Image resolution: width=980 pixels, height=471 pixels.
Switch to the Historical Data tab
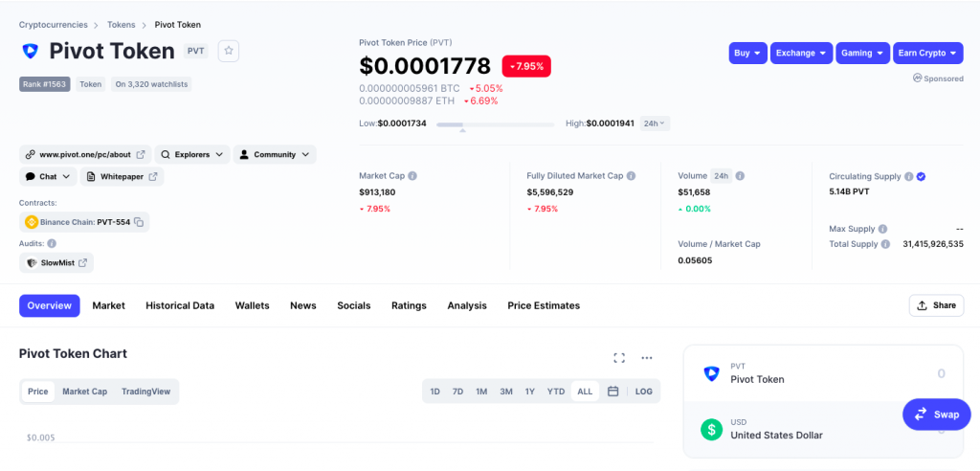tap(180, 306)
